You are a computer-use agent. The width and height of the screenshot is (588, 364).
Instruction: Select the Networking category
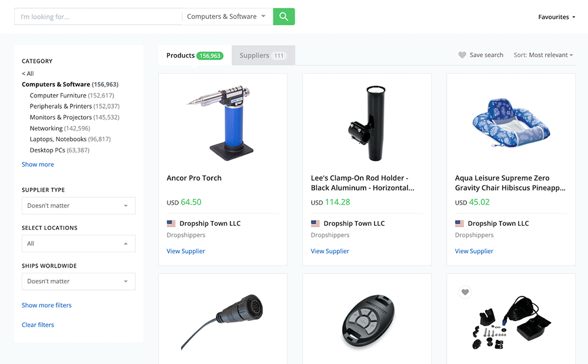coord(46,128)
